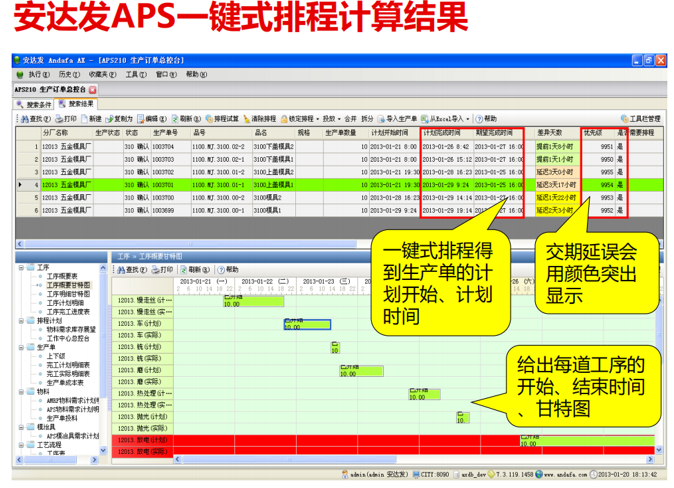This screenshot has width=674, height=488.
Task: Click the Gantt chart horizontal scrollbar
Action: [x=289, y=460]
